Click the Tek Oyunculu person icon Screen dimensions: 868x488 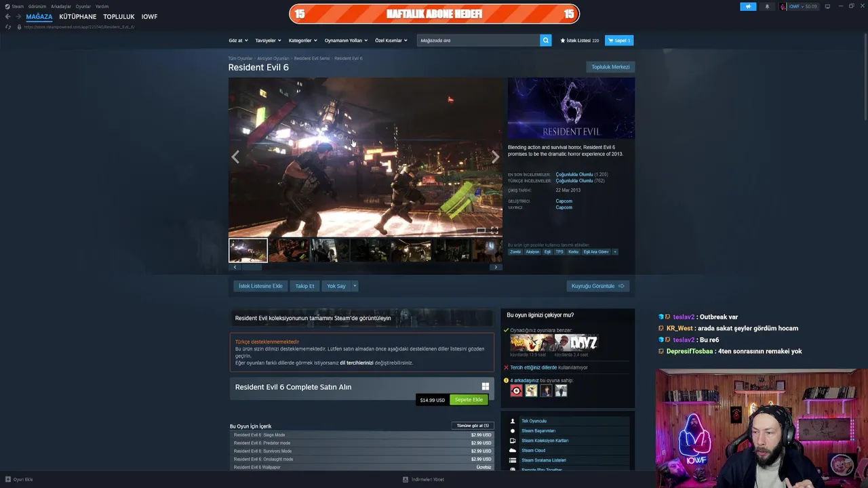pyautogui.click(x=513, y=421)
